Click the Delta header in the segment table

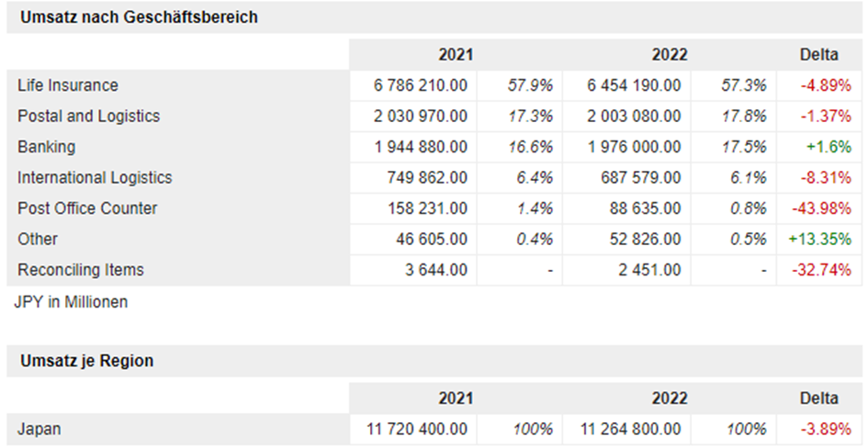click(x=819, y=55)
